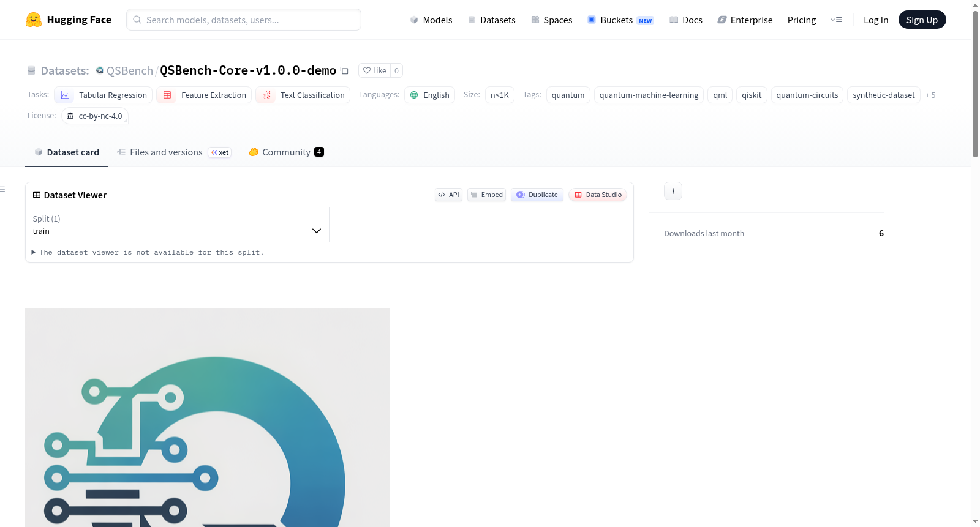Filter by English language tag

pyautogui.click(x=429, y=95)
